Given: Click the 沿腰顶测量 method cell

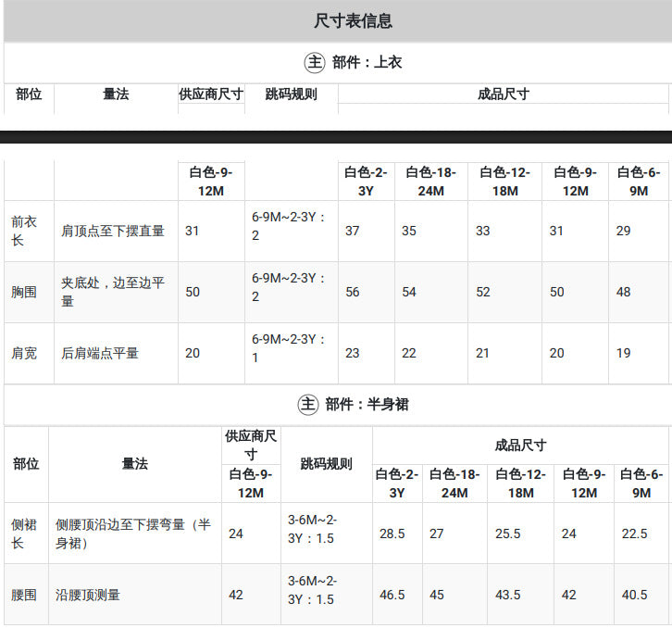Looking at the screenshot, I should tap(87, 595).
